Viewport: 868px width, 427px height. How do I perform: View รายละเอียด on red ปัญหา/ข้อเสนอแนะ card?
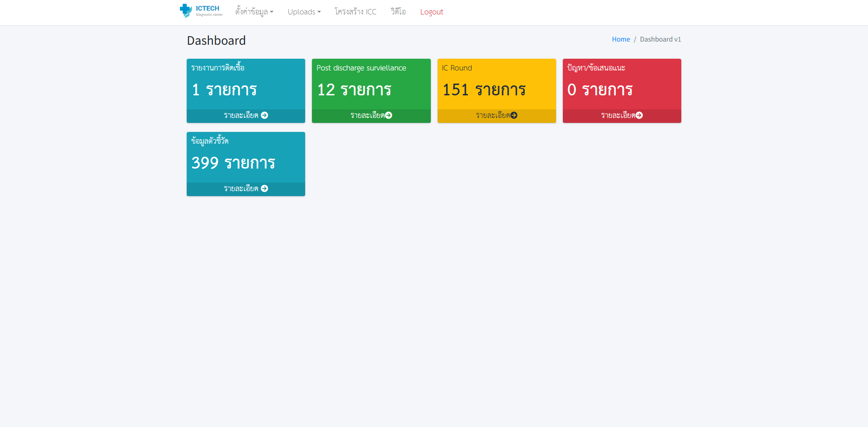click(618, 116)
